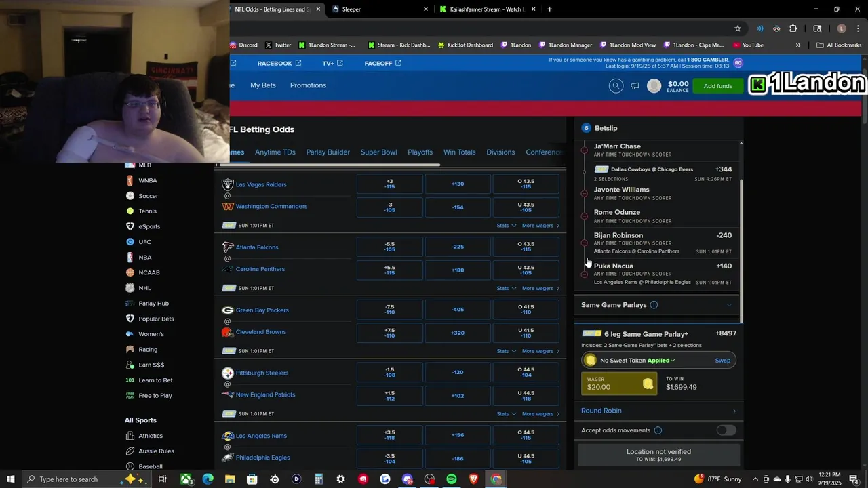Open the My Bets menu item
This screenshot has height=488, width=868.
click(x=263, y=85)
